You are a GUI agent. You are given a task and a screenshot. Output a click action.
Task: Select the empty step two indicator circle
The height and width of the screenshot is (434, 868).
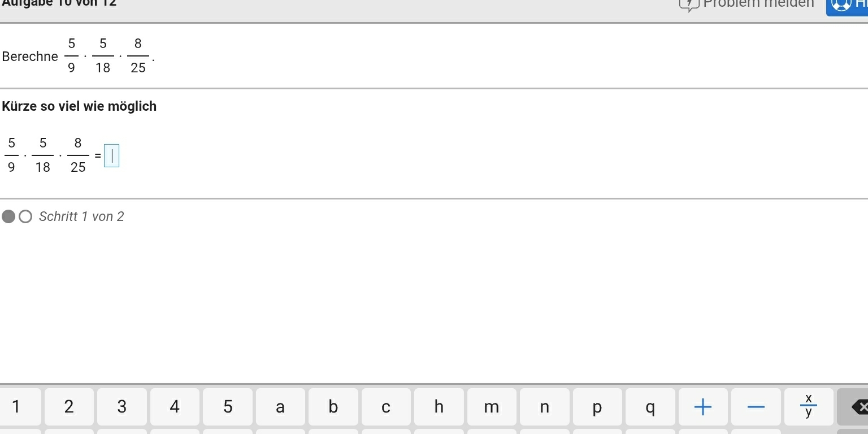pyautogui.click(x=25, y=216)
